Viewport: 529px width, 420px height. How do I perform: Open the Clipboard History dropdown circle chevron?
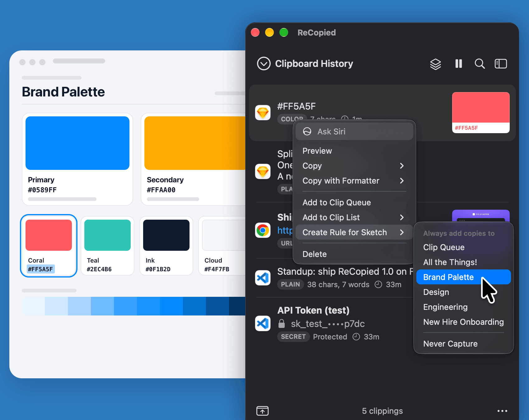(x=264, y=63)
